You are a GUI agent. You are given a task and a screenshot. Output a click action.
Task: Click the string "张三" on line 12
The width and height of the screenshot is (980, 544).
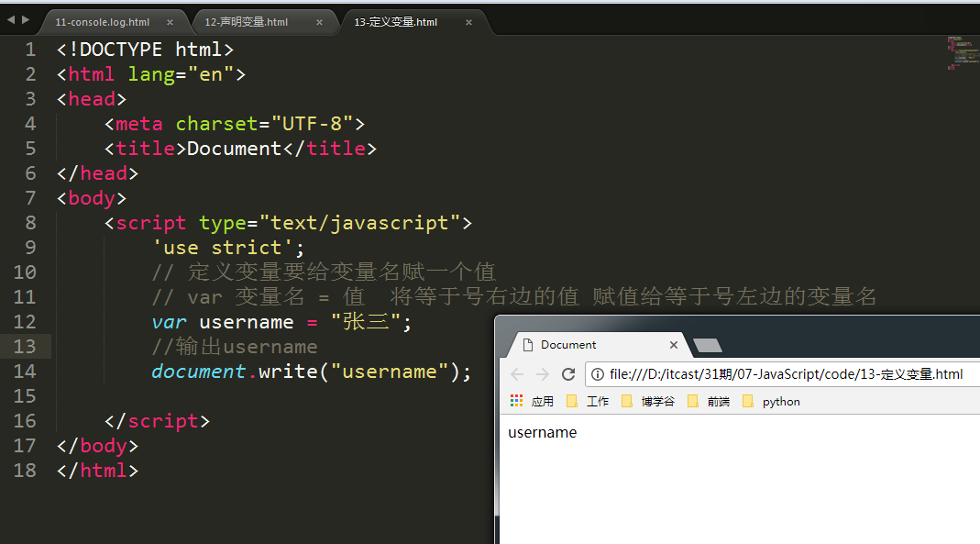tap(366, 322)
